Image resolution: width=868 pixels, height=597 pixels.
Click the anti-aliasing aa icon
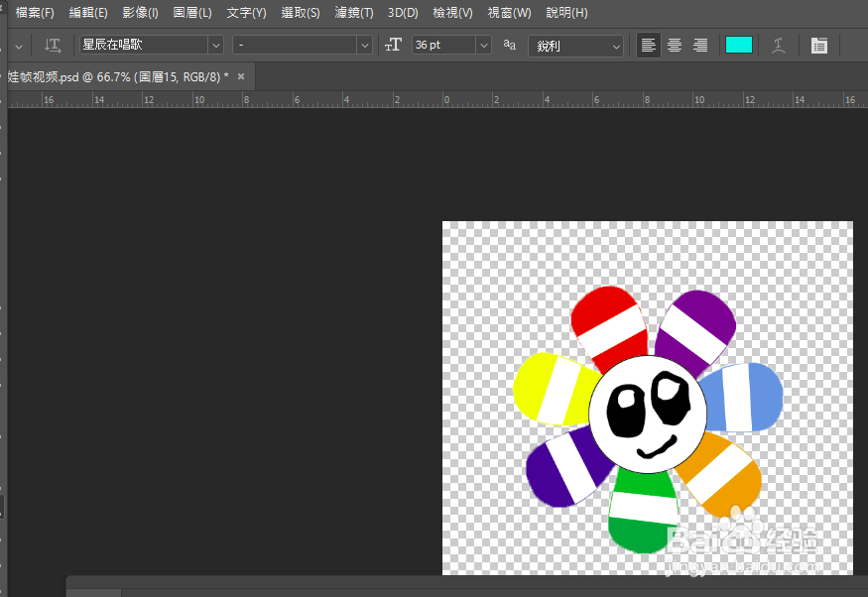pos(510,46)
